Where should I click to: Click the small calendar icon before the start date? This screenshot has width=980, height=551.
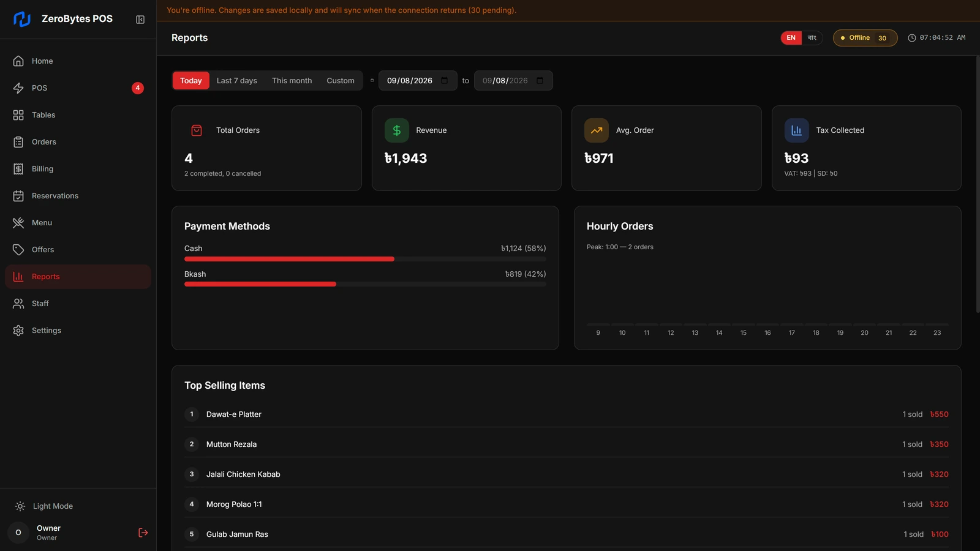coord(372,81)
